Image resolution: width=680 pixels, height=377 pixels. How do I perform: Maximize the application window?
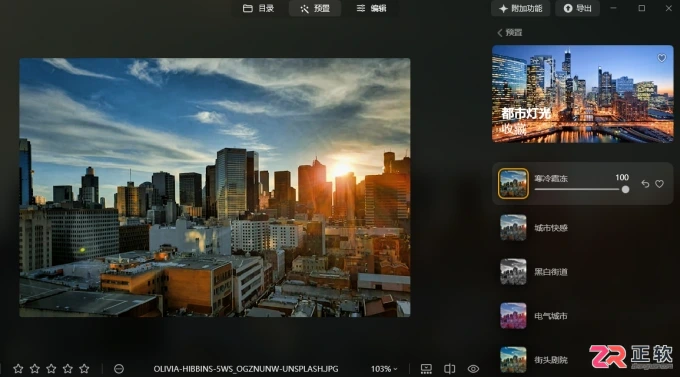(x=642, y=8)
